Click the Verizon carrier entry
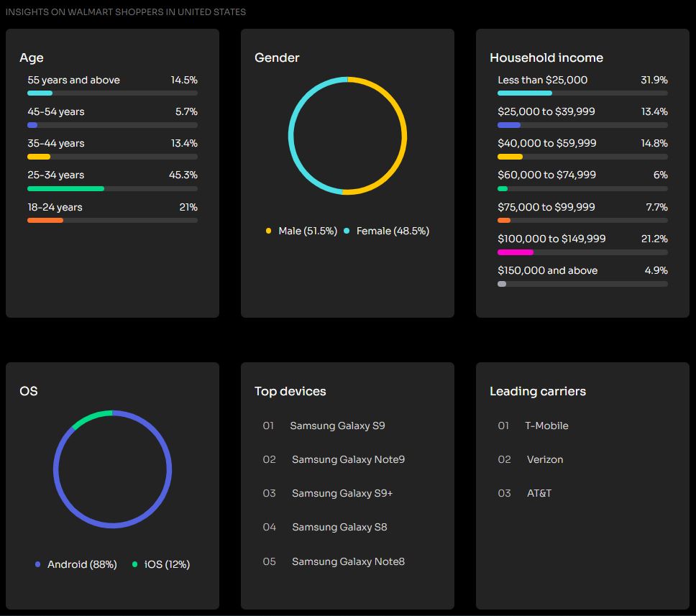 (x=545, y=459)
